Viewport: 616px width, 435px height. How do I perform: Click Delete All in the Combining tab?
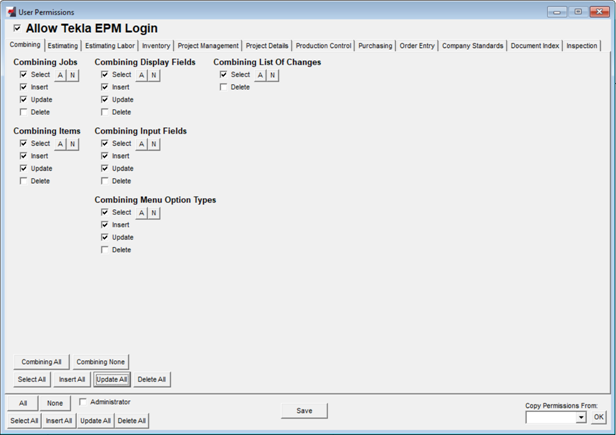click(152, 380)
